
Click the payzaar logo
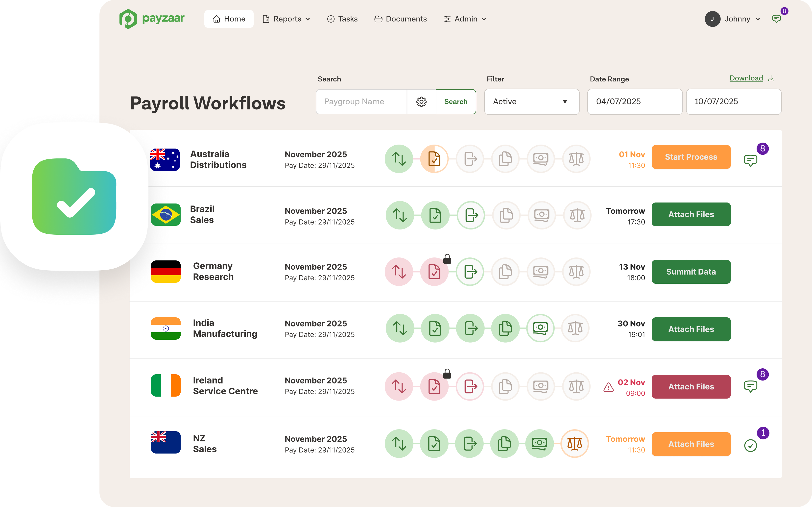tap(152, 19)
